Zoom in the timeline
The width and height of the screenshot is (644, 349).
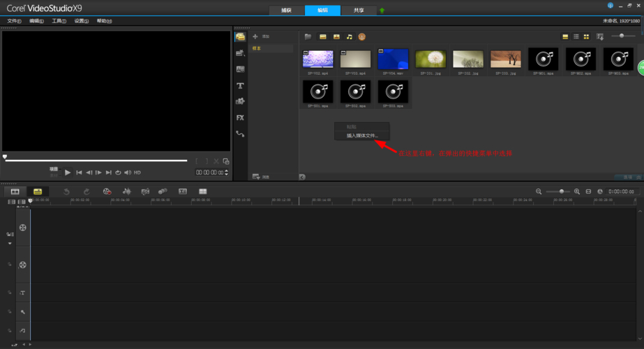coord(577,191)
